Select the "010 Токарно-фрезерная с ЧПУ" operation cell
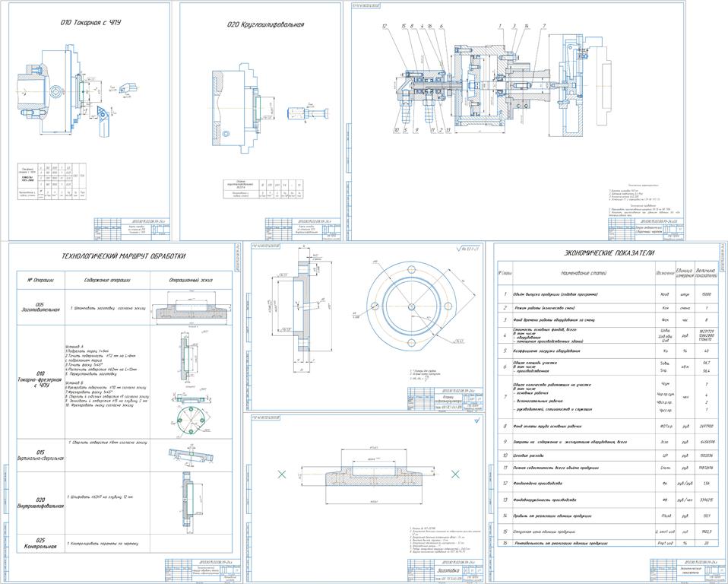The width and height of the screenshot is (728, 584). coord(41,379)
